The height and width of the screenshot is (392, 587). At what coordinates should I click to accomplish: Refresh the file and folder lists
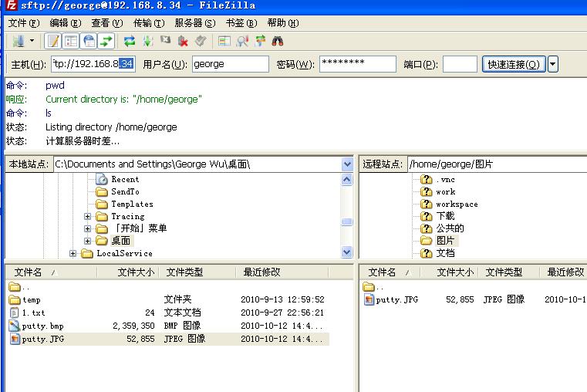130,41
